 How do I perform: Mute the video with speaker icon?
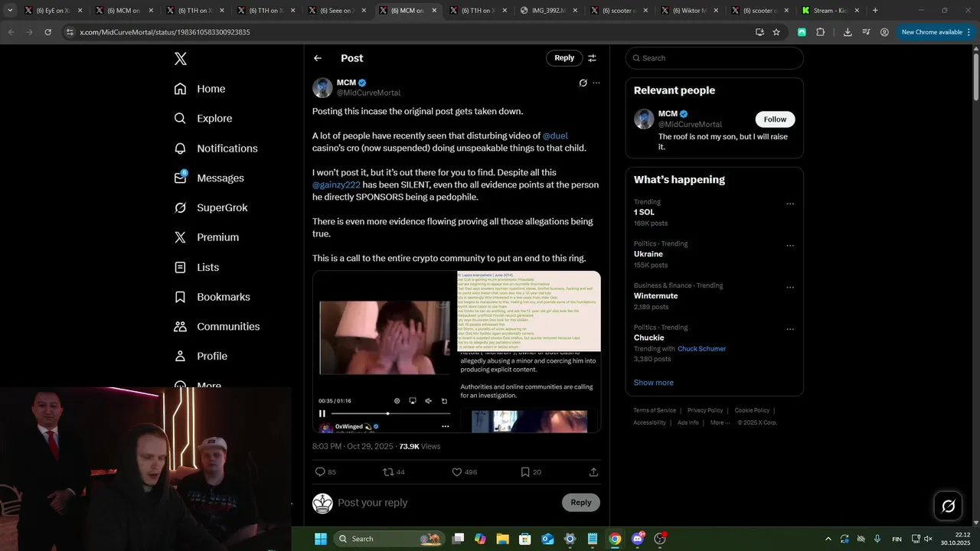tap(429, 401)
